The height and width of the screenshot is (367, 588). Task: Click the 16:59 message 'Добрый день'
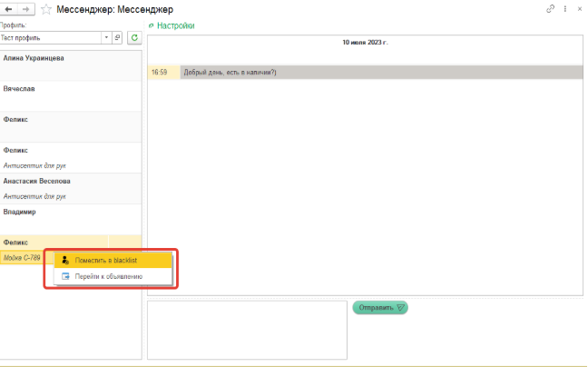pyautogui.click(x=363, y=72)
